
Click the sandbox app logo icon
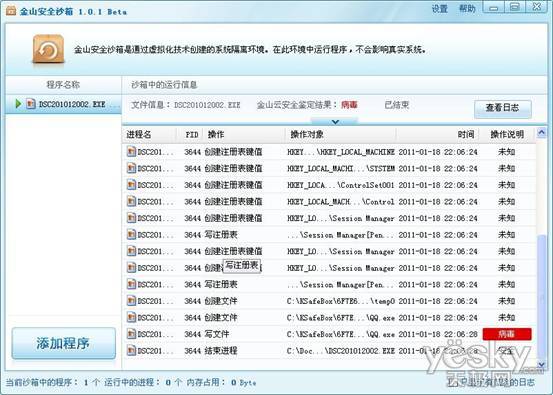point(48,49)
